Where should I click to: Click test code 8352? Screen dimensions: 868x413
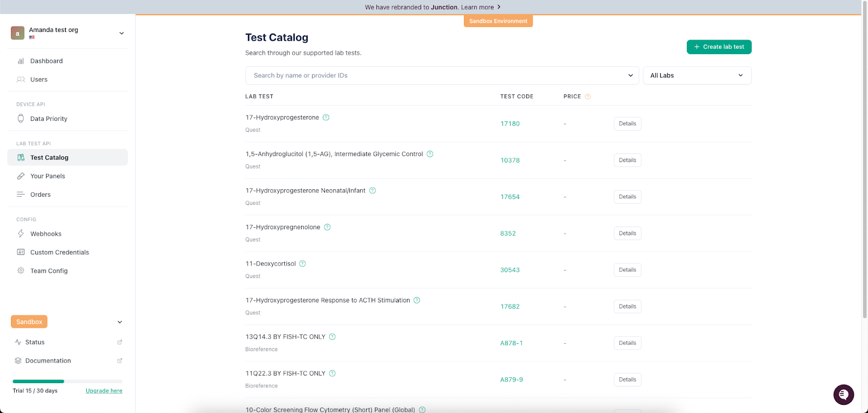click(x=508, y=234)
